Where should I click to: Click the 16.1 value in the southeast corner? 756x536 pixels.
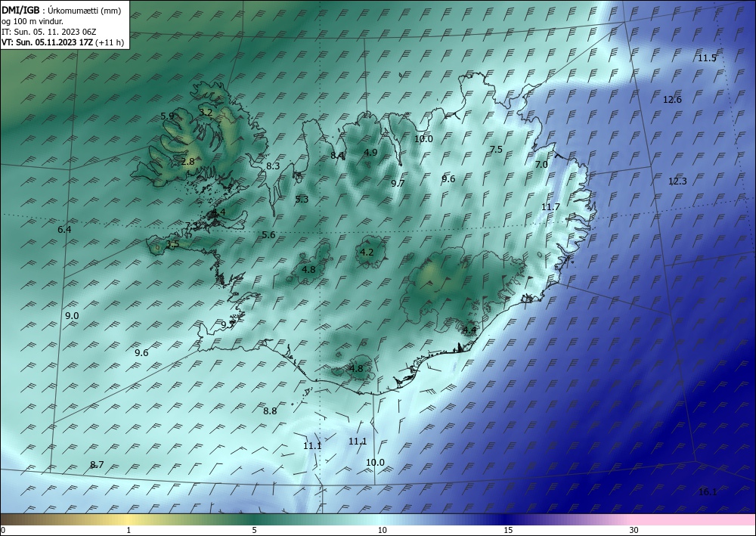coord(708,491)
